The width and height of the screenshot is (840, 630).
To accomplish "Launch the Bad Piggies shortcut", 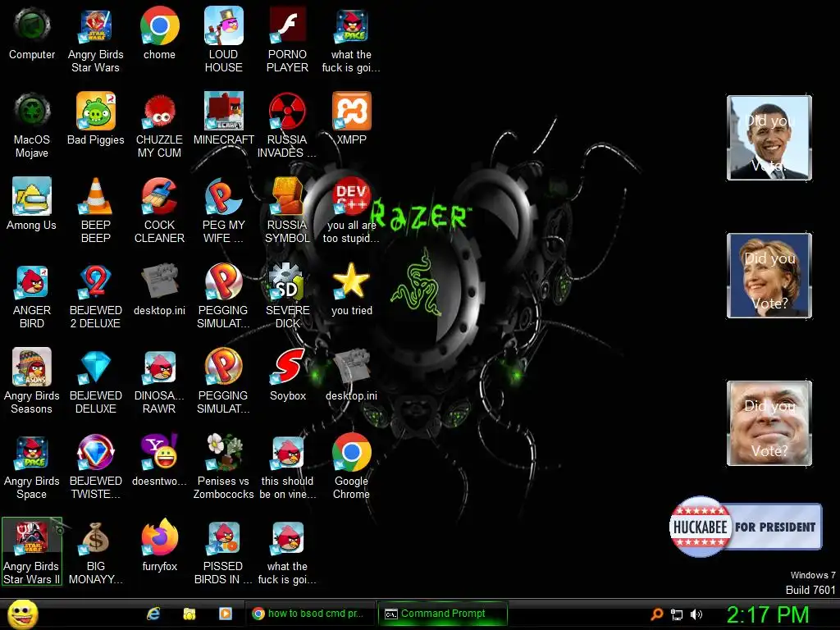I will pyautogui.click(x=95, y=119).
